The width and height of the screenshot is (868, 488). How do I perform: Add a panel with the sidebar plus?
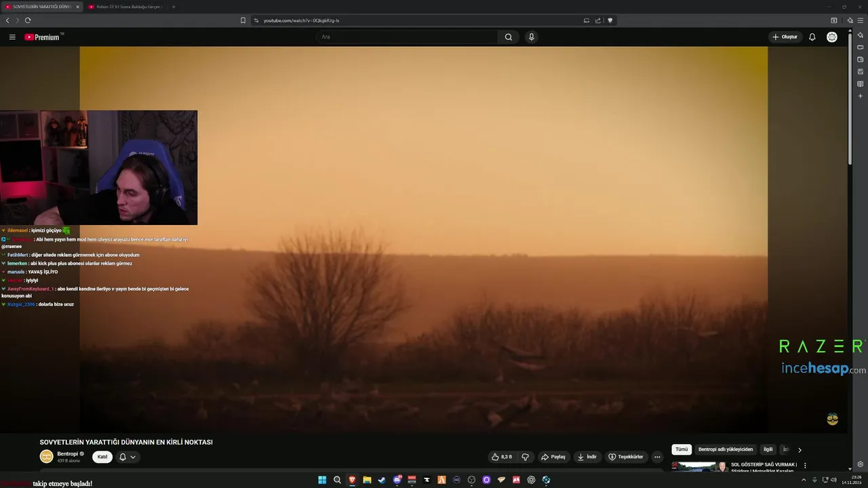(860, 96)
